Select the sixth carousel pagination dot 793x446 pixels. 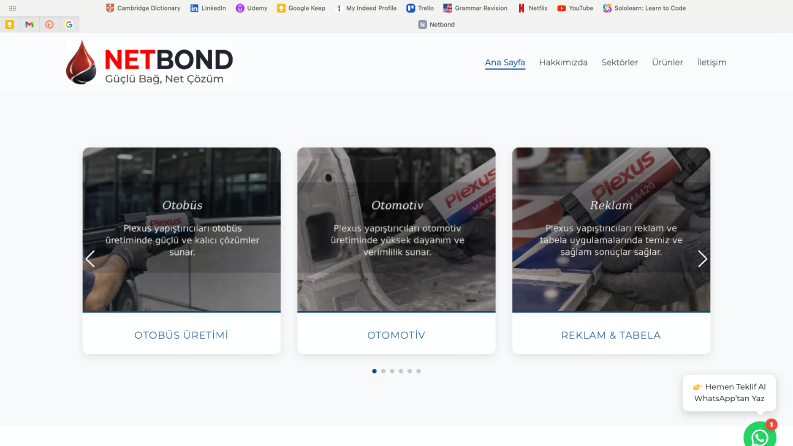coord(418,371)
